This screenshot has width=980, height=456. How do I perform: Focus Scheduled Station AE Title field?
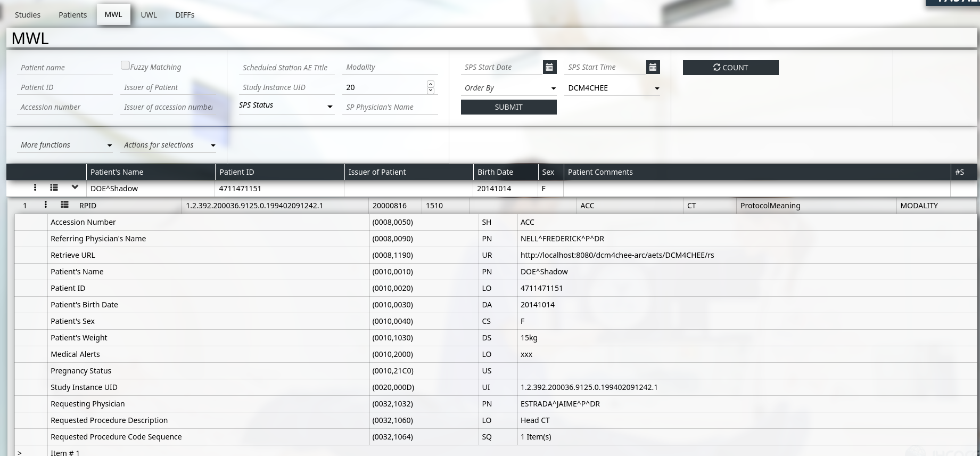pyautogui.click(x=286, y=68)
